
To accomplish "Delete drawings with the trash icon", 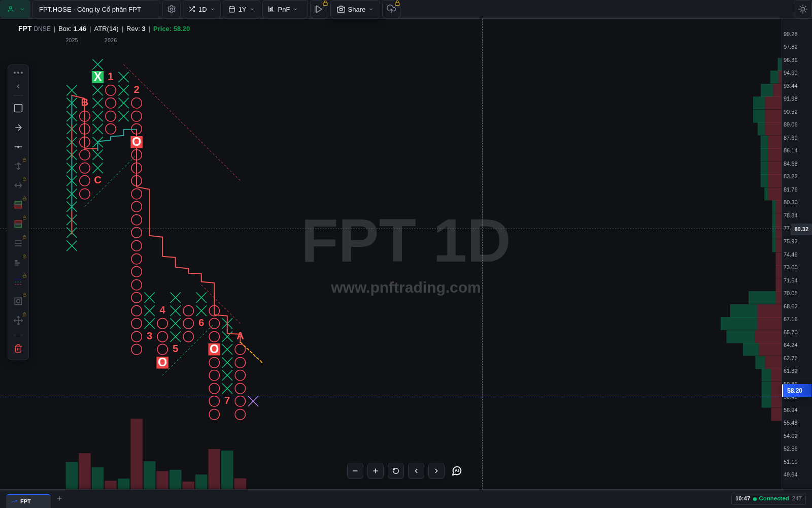I will coord(18,348).
